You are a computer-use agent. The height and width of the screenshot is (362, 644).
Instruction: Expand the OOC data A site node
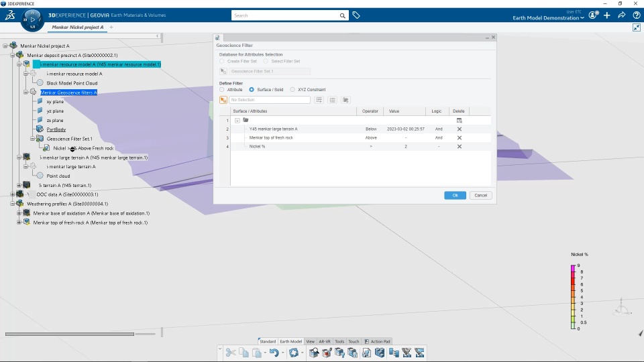(x=12, y=194)
